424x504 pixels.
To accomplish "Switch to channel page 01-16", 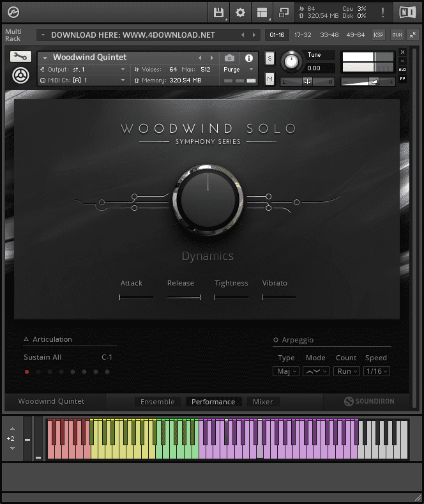I will [x=277, y=34].
